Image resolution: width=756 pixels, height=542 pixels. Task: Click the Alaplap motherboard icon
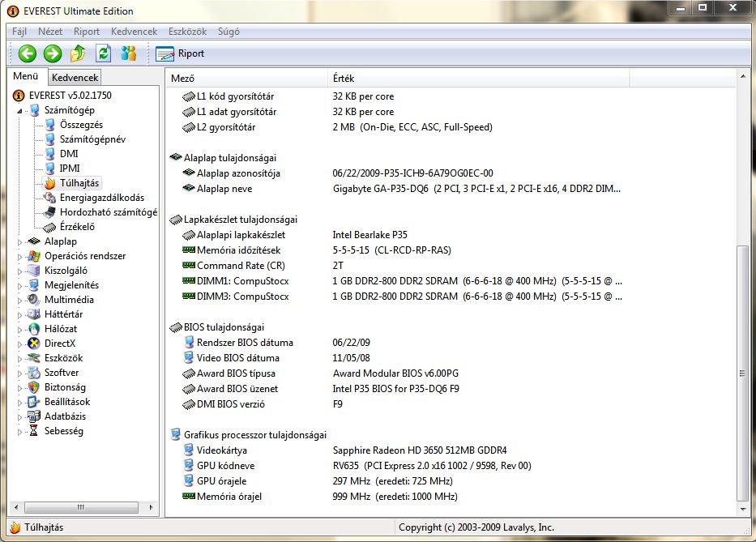coord(34,241)
